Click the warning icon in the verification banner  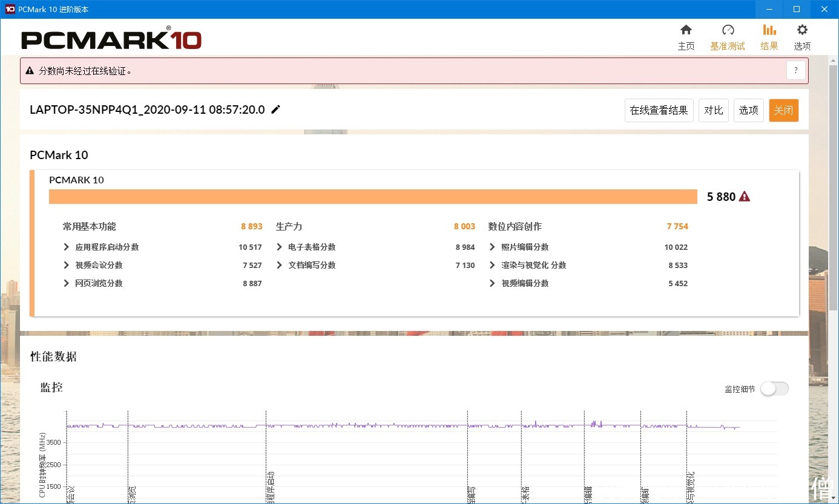(30, 70)
